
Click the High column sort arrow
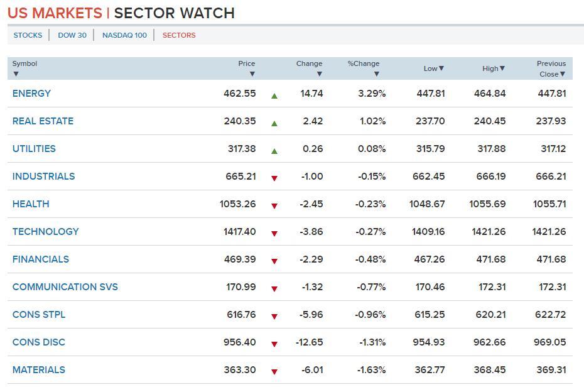[502, 68]
